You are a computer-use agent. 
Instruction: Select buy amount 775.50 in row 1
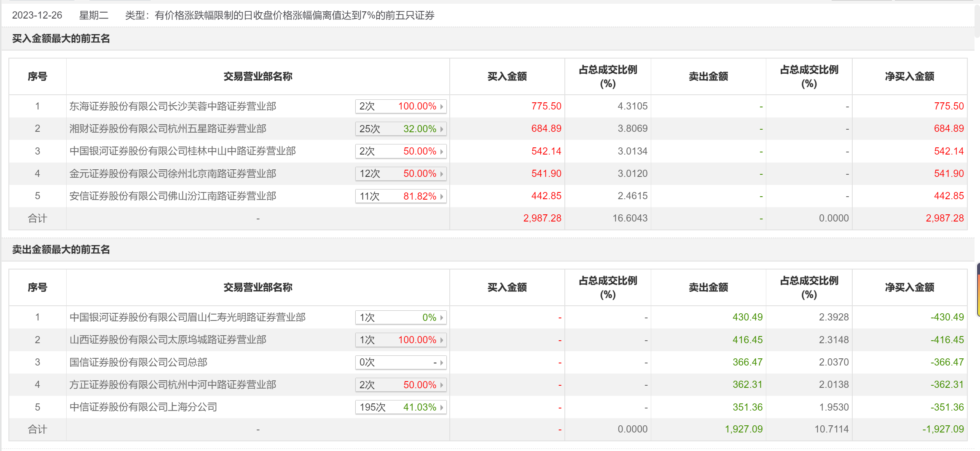[x=546, y=106]
